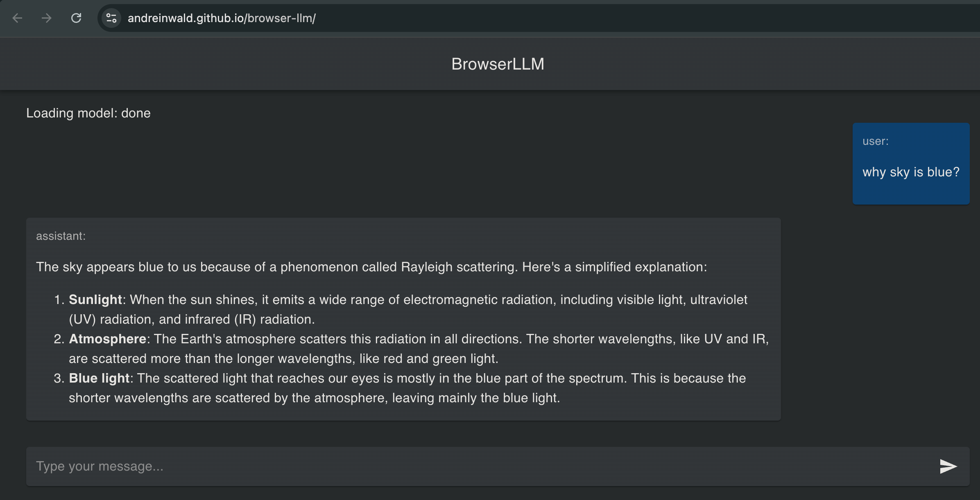Select the bolded Sunlight list item
Viewport: 980px width, 500px height.
coord(96,299)
